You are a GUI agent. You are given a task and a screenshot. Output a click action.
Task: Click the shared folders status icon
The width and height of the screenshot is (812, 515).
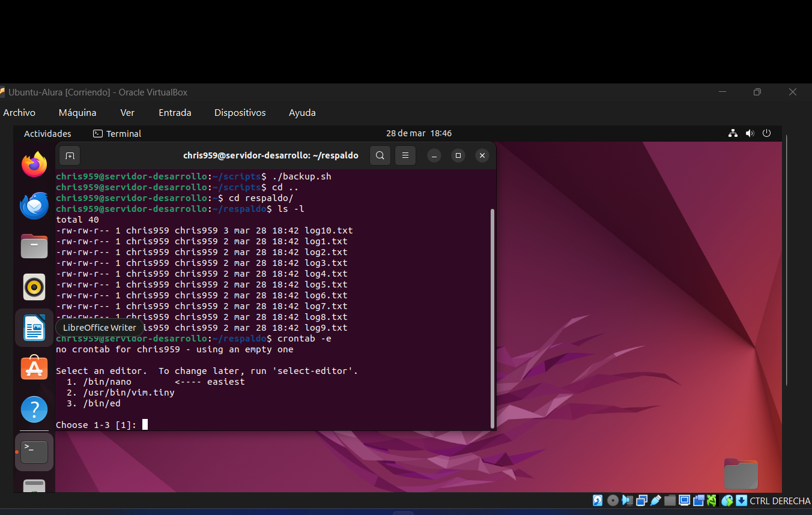point(670,500)
